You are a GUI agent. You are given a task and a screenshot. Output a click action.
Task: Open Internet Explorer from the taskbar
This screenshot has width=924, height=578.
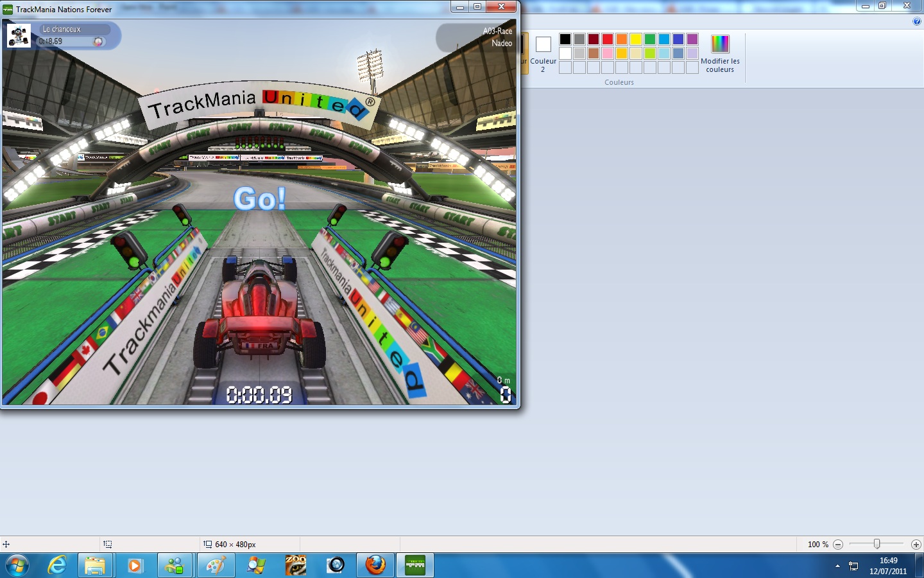(58, 565)
